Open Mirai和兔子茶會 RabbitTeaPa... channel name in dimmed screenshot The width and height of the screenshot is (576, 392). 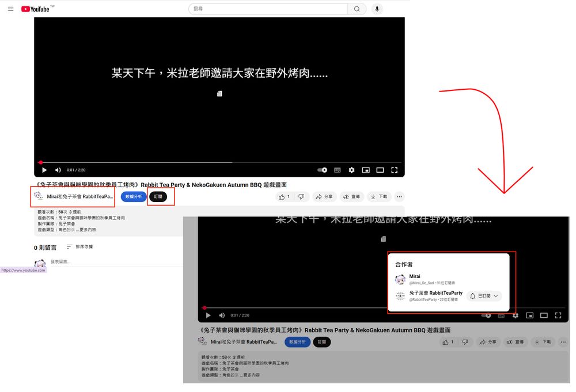(244, 342)
